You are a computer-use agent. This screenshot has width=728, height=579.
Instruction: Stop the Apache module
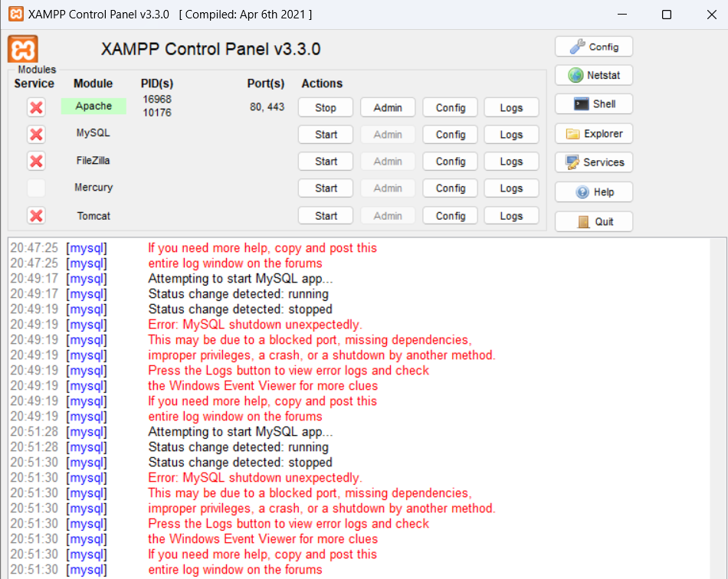tap(326, 108)
